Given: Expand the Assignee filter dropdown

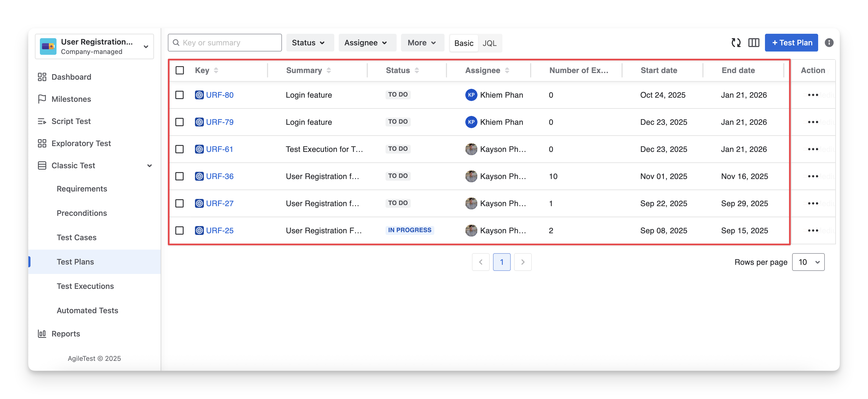Looking at the screenshot, I should (367, 43).
